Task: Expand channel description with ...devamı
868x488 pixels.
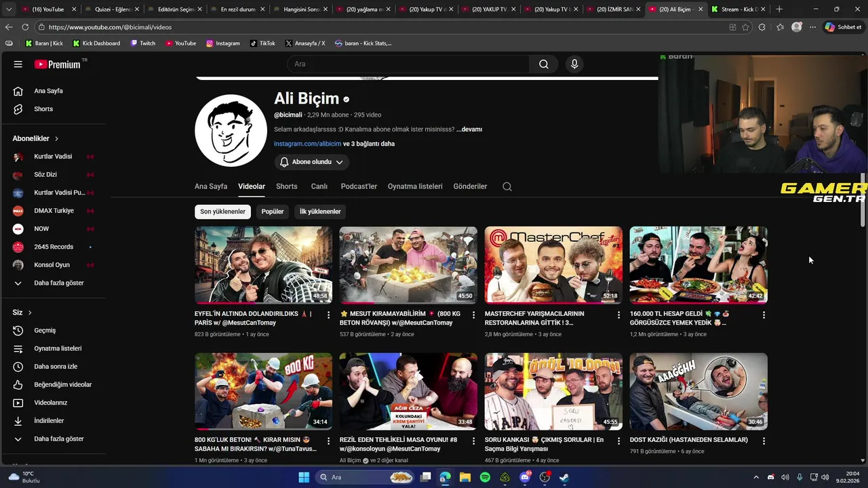Action: click(x=469, y=129)
